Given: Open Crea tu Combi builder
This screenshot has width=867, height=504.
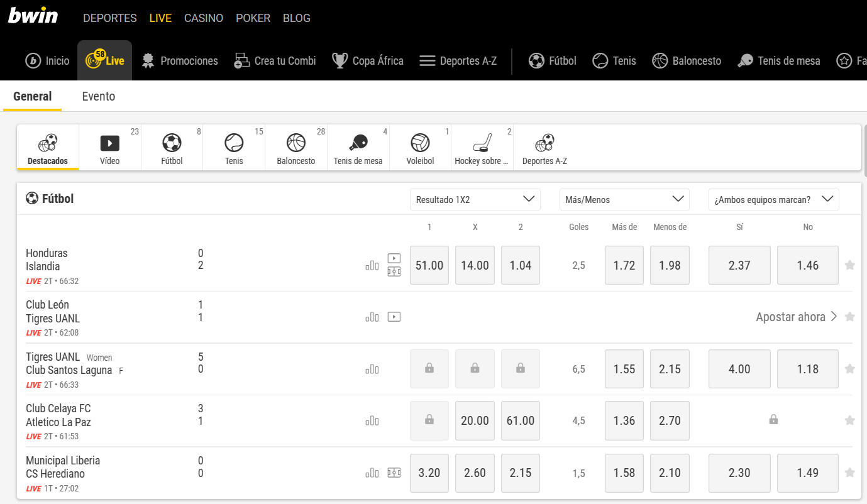Looking at the screenshot, I should [x=275, y=61].
